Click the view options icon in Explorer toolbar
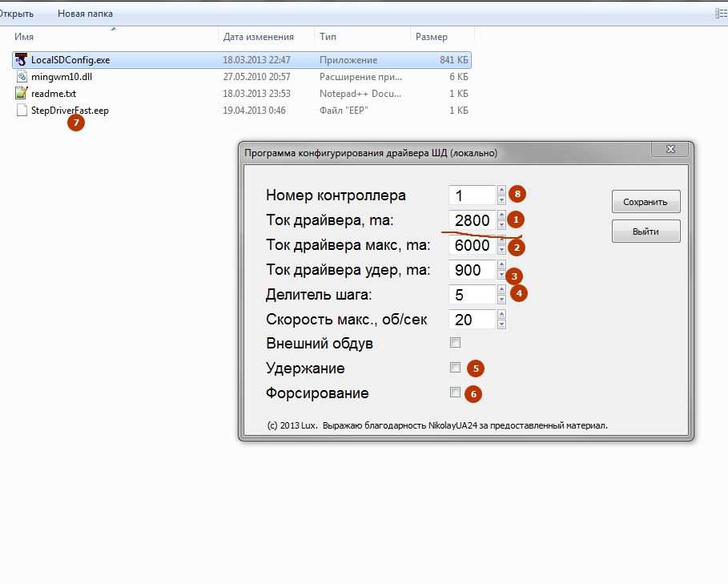 point(719,14)
